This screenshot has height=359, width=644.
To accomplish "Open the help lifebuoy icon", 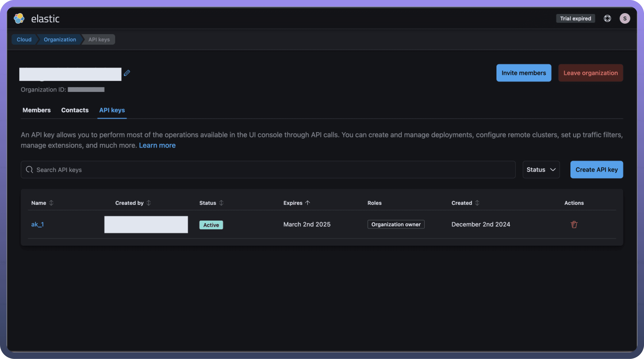I will click(x=607, y=19).
